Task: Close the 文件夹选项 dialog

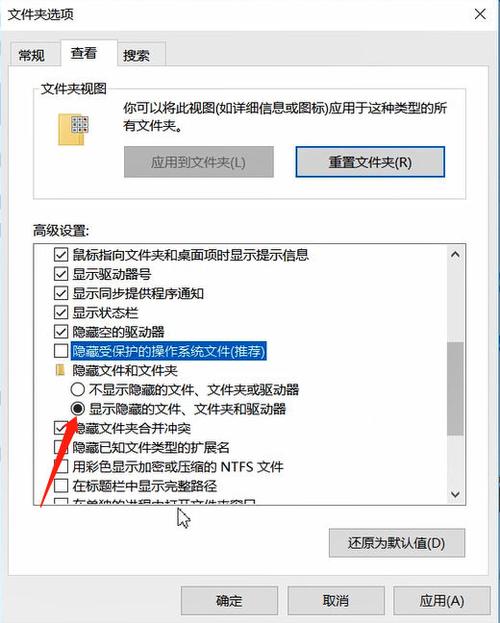Action: pos(480,14)
